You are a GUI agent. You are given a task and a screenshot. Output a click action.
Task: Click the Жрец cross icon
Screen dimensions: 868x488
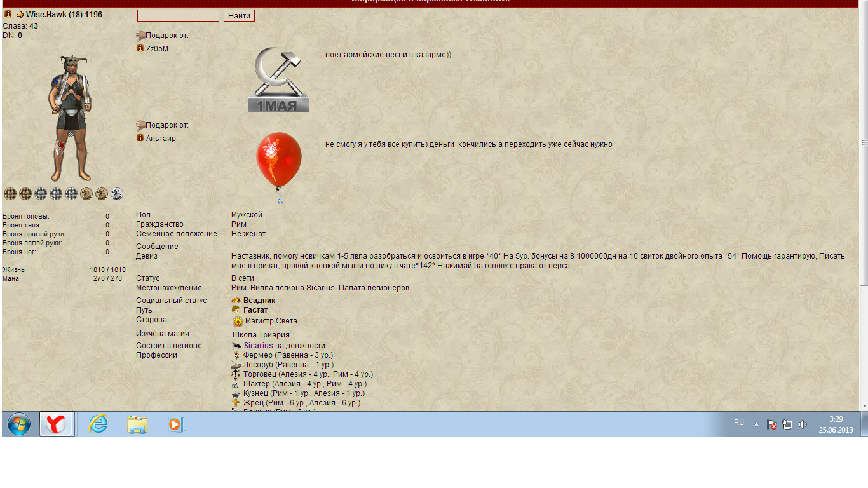pos(236,403)
